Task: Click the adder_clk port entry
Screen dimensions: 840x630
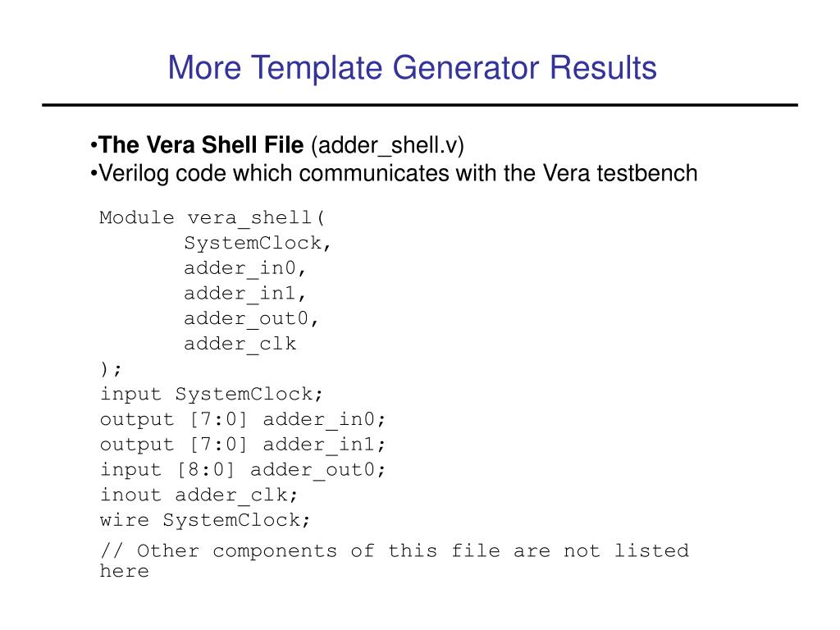Action: (x=240, y=344)
